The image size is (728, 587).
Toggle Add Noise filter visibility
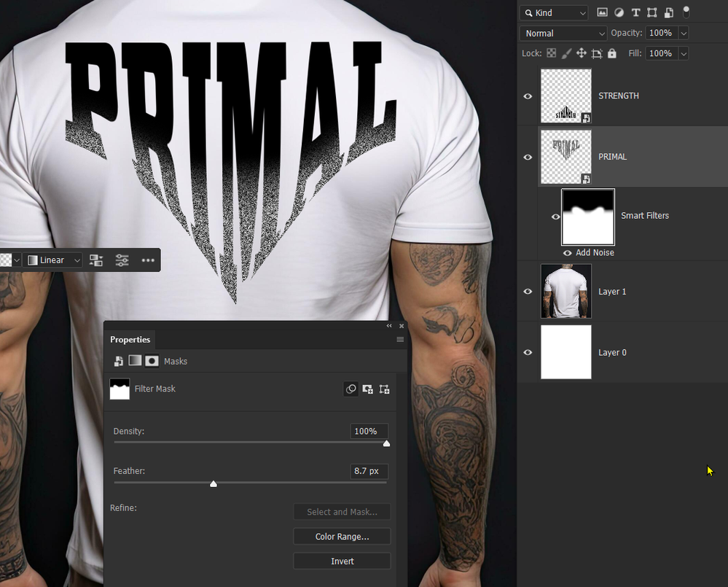click(568, 253)
